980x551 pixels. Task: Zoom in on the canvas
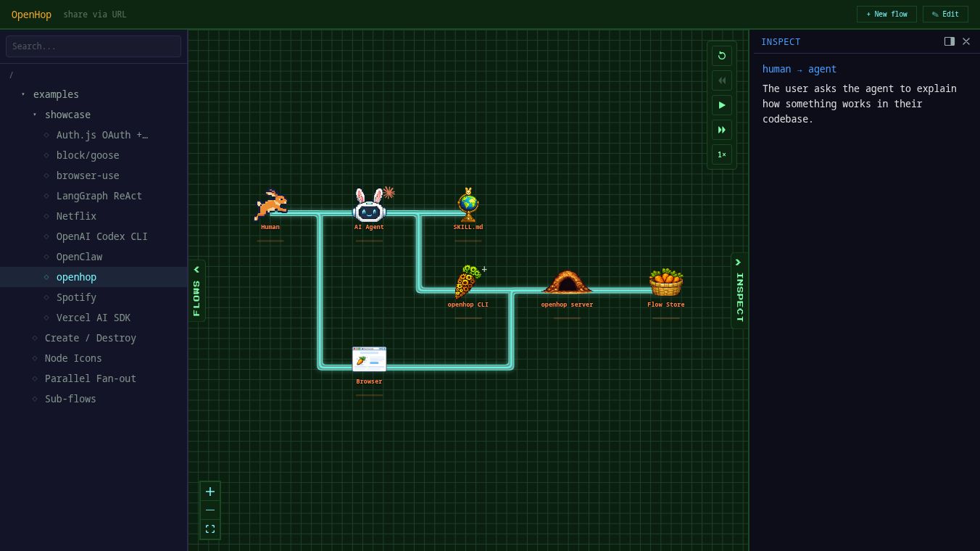(210, 492)
